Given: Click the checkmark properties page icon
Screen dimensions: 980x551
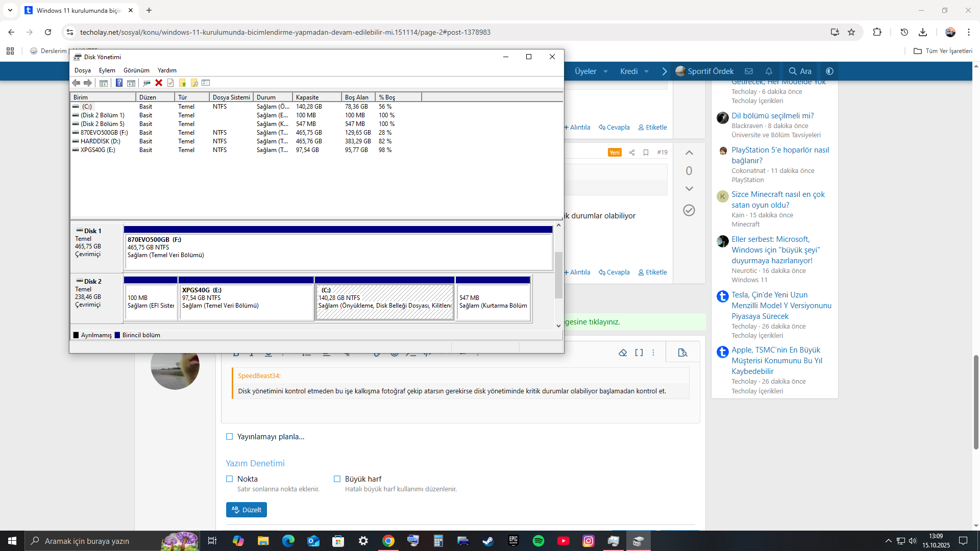Looking at the screenshot, I should point(170,83).
